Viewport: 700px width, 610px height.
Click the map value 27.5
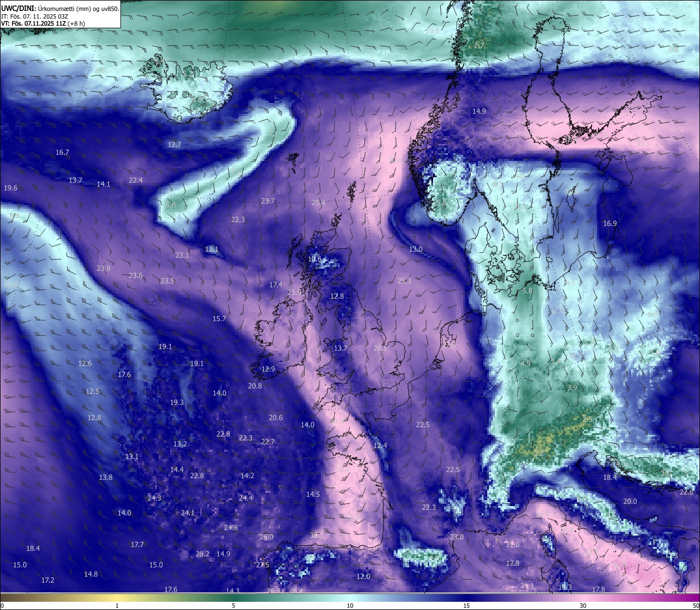[x=262, y=565]
